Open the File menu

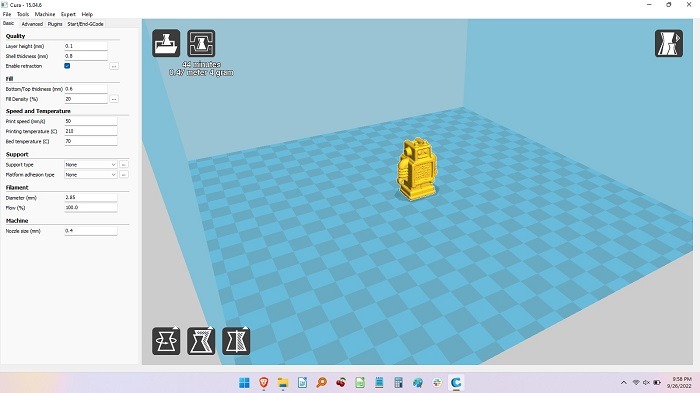pyautogui.click(x=7, y=14)
